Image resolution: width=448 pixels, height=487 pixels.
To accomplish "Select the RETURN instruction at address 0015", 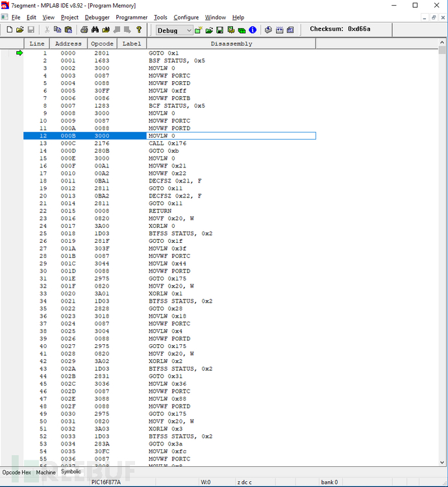I will [x=169, y=211].
